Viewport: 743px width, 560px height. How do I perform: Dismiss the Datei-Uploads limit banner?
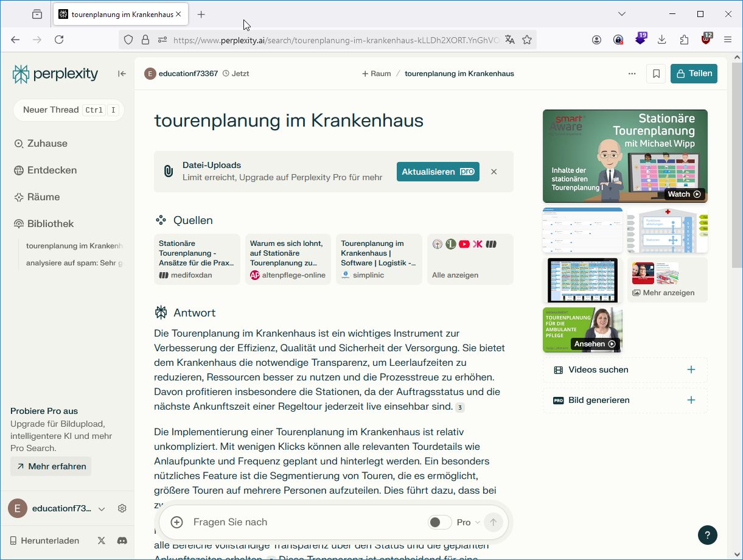tap(494, 172)
